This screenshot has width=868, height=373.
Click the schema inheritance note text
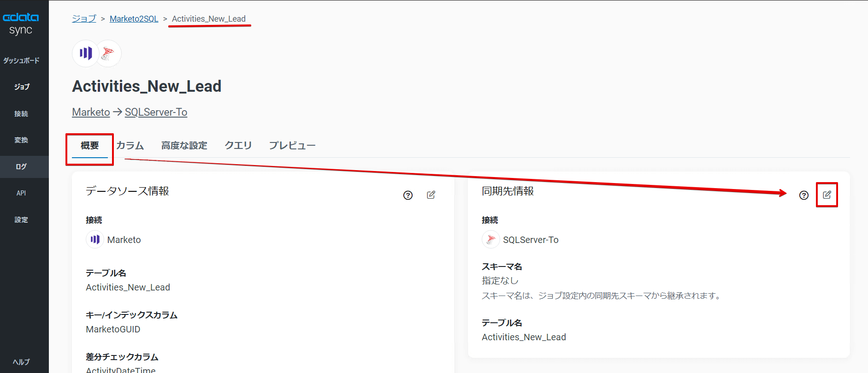coord(602,296)
